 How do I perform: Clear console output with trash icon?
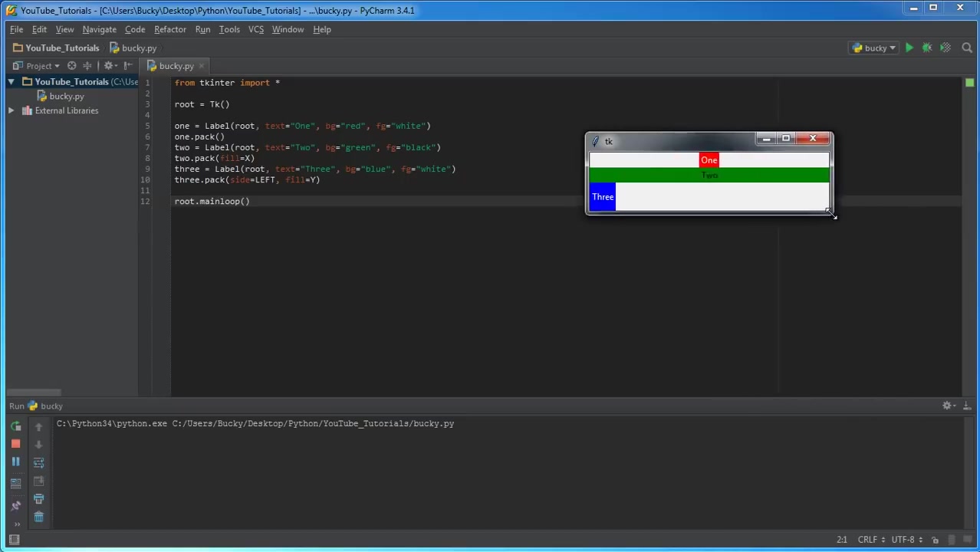pyautogui.click(x=38, y=516)
